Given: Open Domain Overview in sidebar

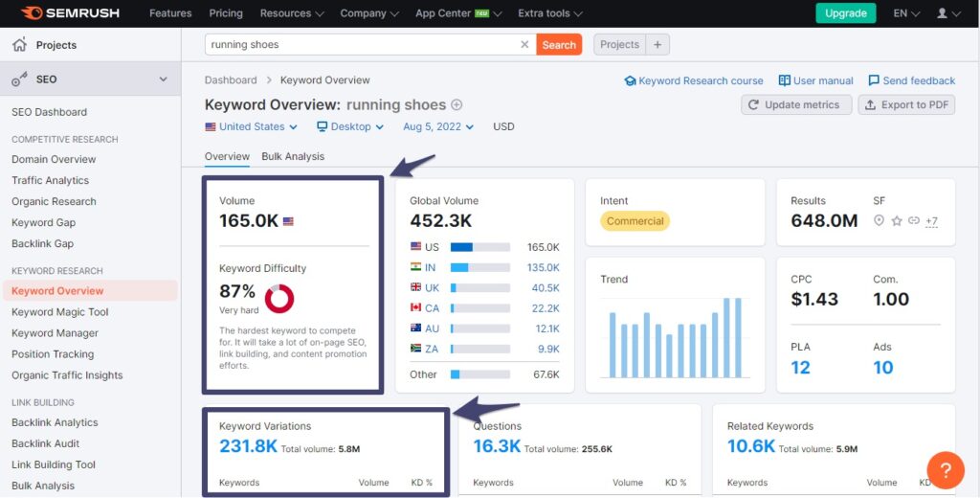Looking at the screenshot, I should pyautogui.click(x=54, y=159).
